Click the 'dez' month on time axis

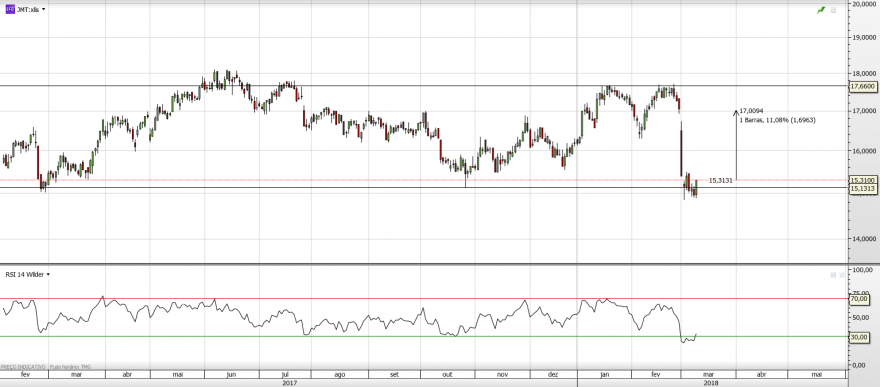click(x=553, y=374)
